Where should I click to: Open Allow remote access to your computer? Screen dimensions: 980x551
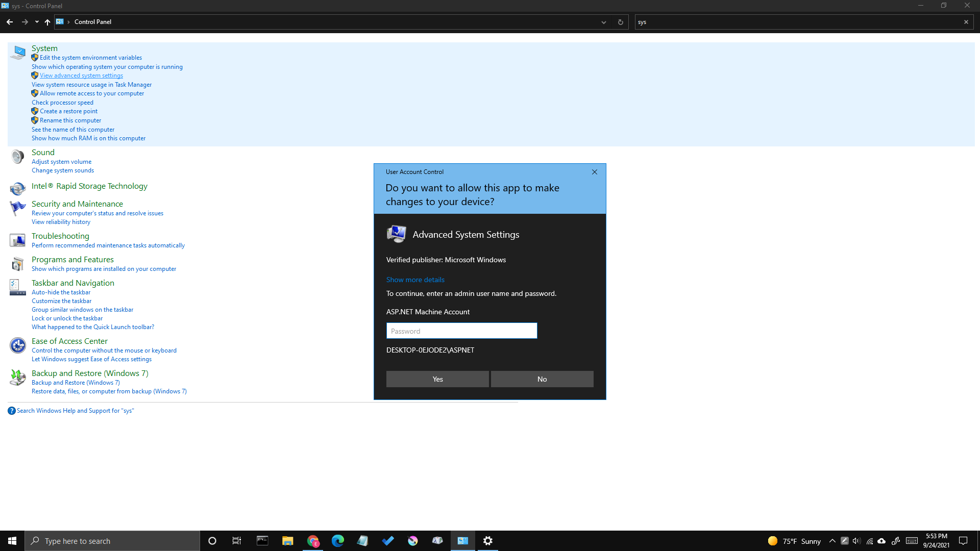92,93
